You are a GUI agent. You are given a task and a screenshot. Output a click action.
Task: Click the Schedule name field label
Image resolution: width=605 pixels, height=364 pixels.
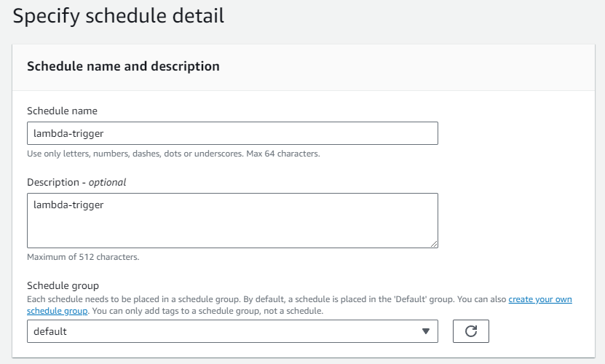click(x=62, y=111)
